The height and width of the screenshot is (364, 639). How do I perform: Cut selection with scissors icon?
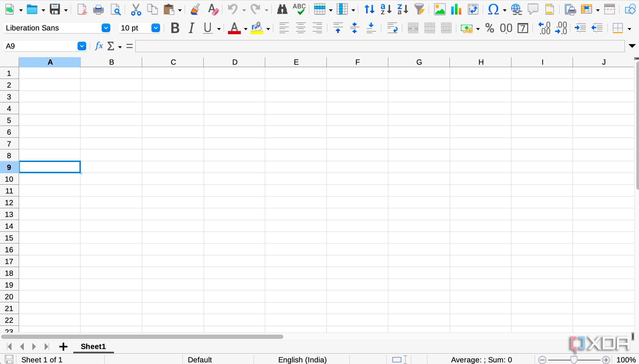tap(136, 10)
